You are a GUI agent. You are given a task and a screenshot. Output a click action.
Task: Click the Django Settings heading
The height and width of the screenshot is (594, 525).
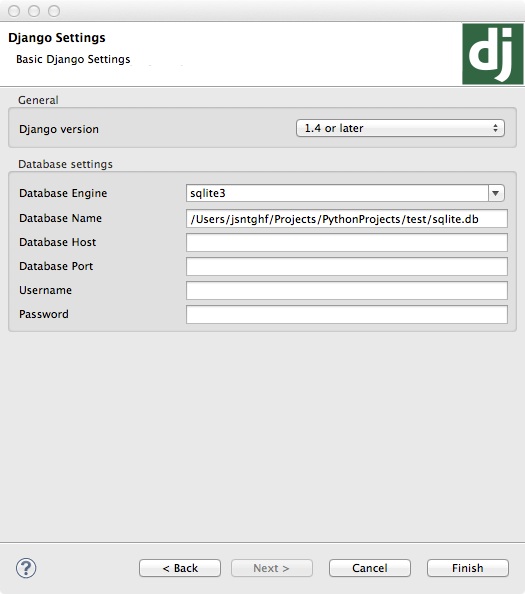(57, 38)
